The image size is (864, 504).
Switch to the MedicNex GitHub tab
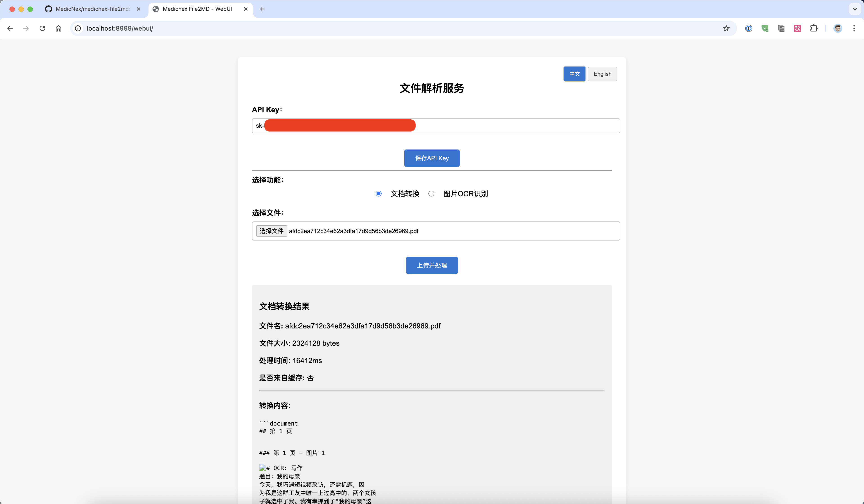pos(92,9)
